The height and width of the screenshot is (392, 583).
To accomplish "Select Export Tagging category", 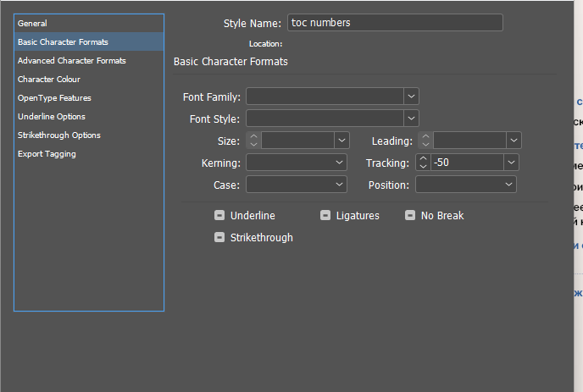I will (47, 154).
